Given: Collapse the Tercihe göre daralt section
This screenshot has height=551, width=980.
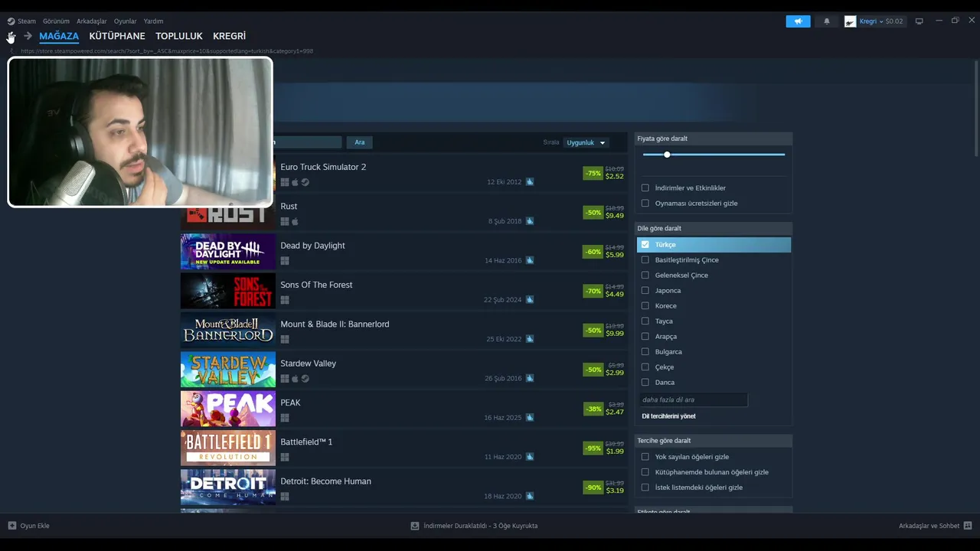Looking at the screenshot, I should (x=714, y=441).
